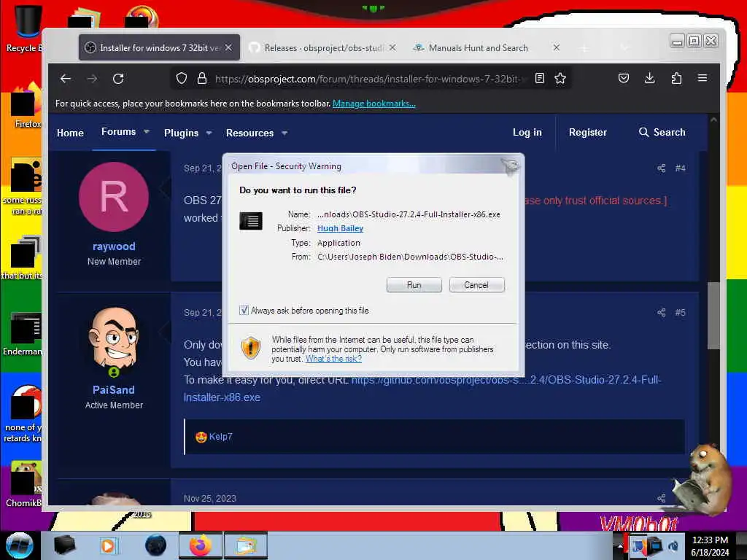
Task: Open the file explorer taskbar item
Action: click(x=245, y=545)
